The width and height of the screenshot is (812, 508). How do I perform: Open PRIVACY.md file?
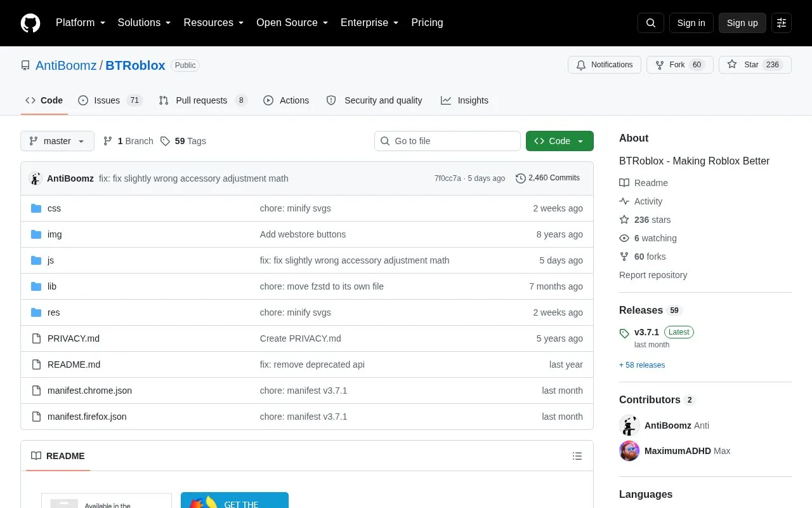coord(74,338)
